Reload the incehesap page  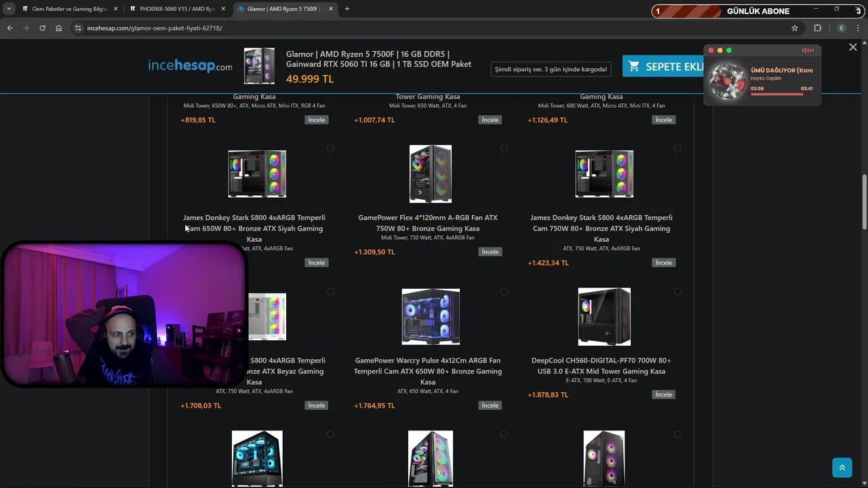click(42, 28)
